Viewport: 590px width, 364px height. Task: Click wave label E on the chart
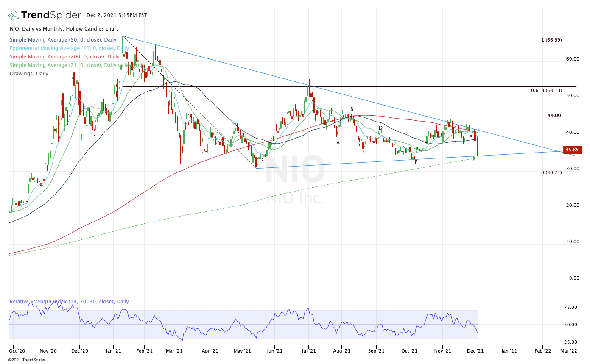pos(416,162)
